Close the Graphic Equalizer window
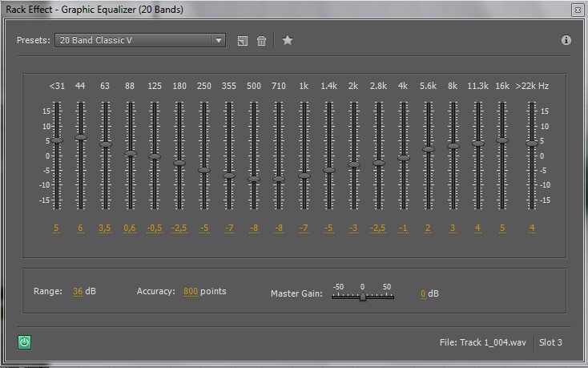This screenshot has width=588, height=368. [x=577, y=10]
